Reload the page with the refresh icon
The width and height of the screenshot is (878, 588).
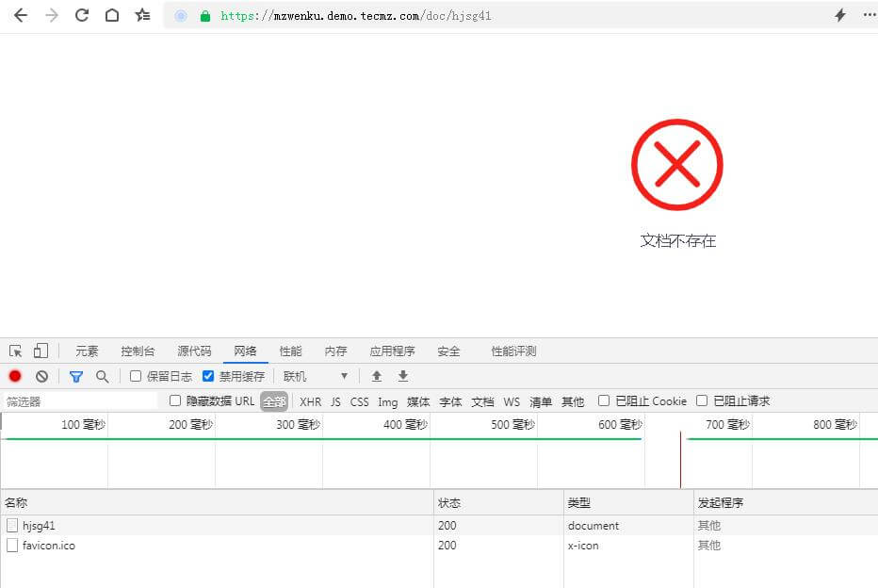[82, 15]
